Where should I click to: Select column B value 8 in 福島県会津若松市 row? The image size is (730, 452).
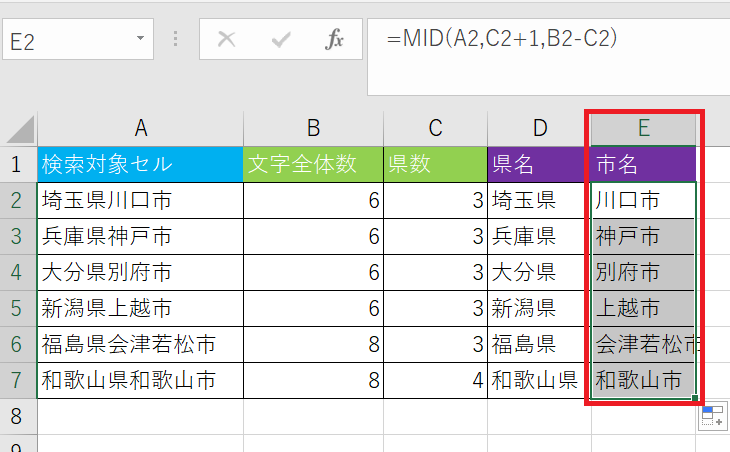point(313,344)
